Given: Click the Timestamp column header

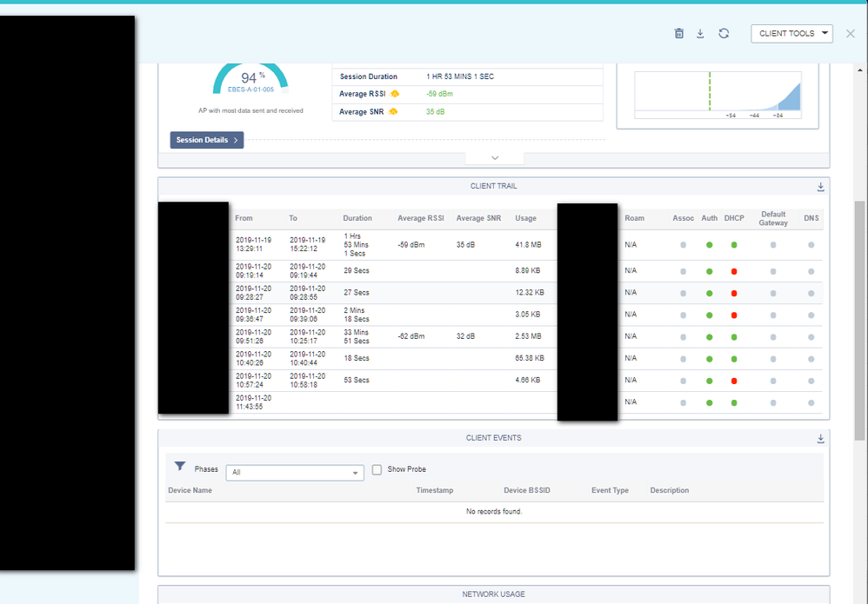Looking at the screenshot, I should (x=435, y=491).
